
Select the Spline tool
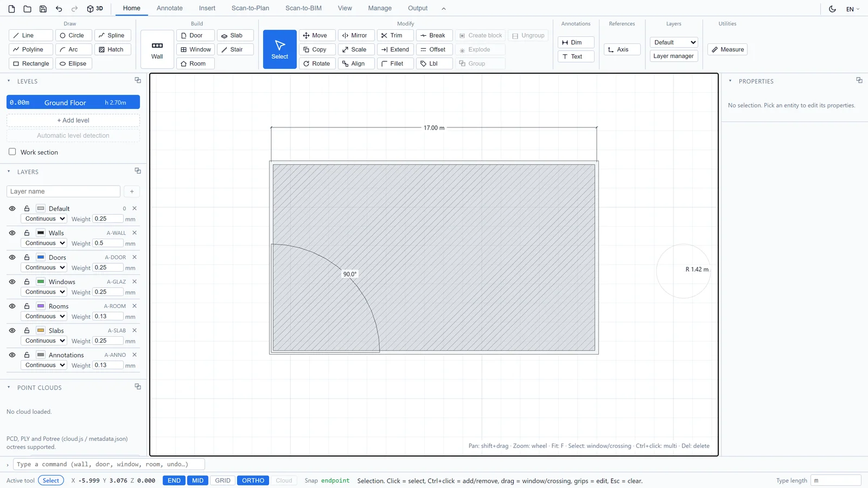tap(113, 35)
